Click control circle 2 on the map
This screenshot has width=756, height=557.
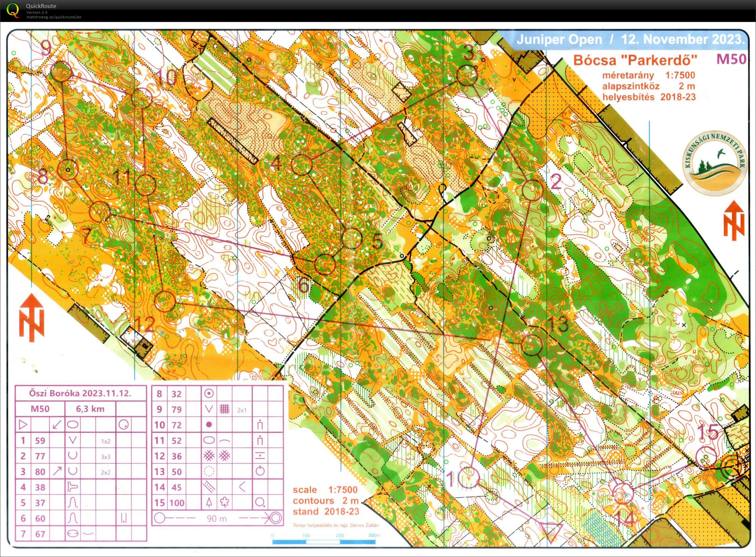532,190
